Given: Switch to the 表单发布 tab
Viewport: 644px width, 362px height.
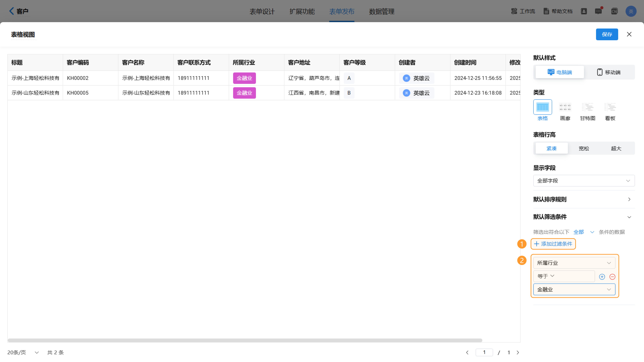Looking at the screenshot, I should [x=342, y=11].
